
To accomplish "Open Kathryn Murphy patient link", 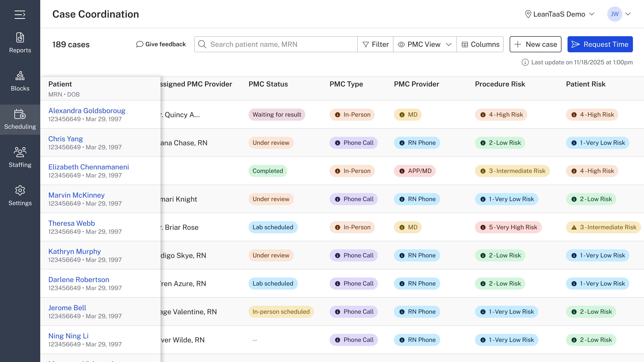I will point(74,251).
